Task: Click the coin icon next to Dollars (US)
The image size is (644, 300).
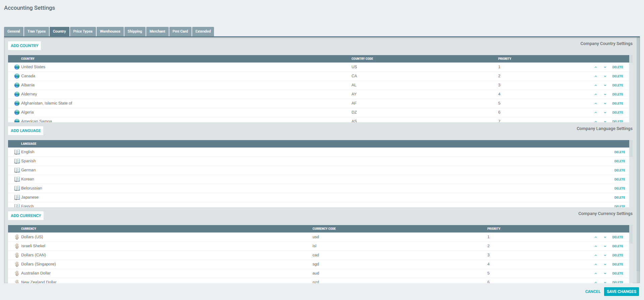Action: (17, 237)
